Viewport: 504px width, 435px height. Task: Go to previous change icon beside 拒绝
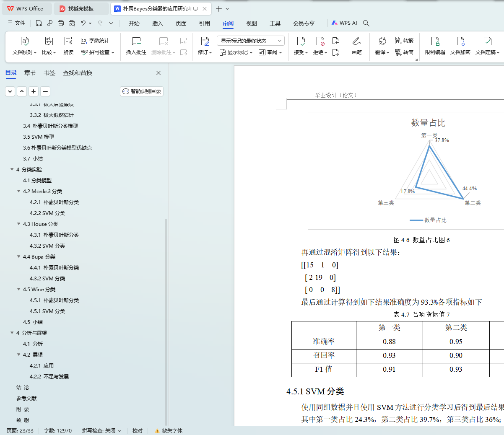point(335,41)
